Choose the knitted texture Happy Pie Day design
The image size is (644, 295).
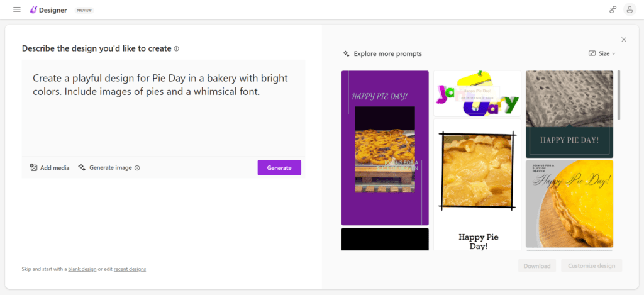pos(569,114)
